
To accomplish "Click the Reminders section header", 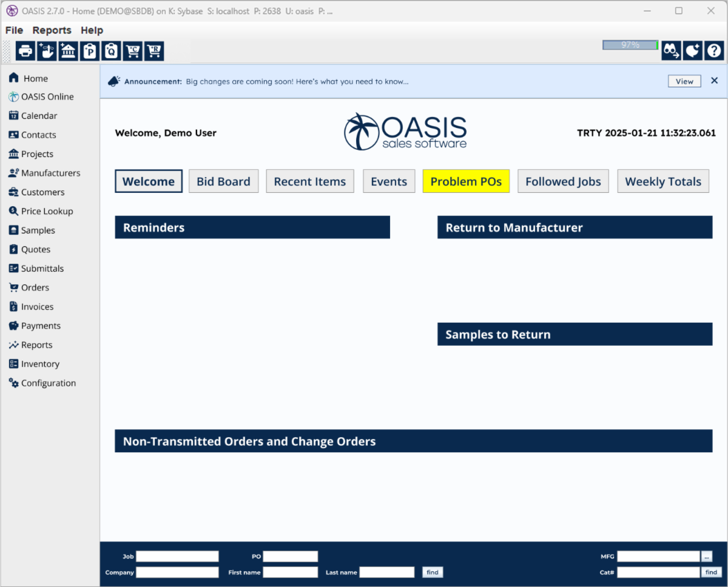I will pyautogui.click(x=252, y=227).
